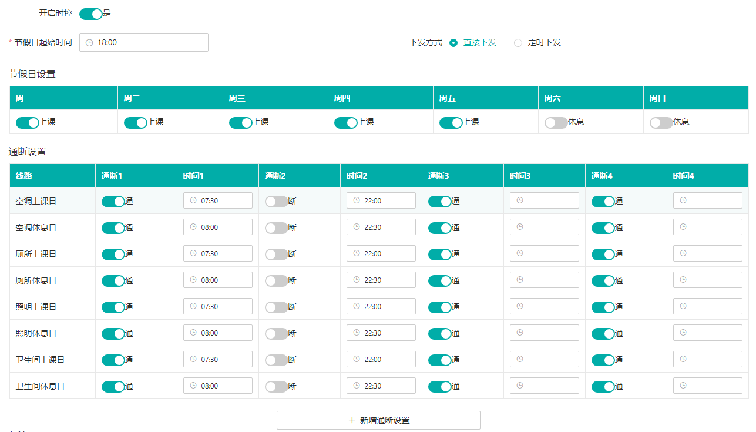Click clock icon in 空调休息日 时间1 field
The height and width of the screenshot is (432, 756).
[x=193, y=227]
